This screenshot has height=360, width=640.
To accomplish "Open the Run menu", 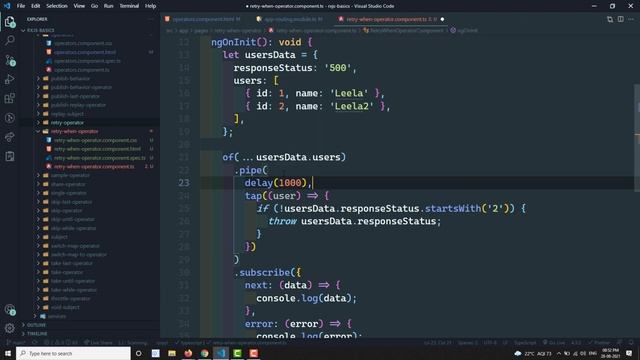I will 109,6.
